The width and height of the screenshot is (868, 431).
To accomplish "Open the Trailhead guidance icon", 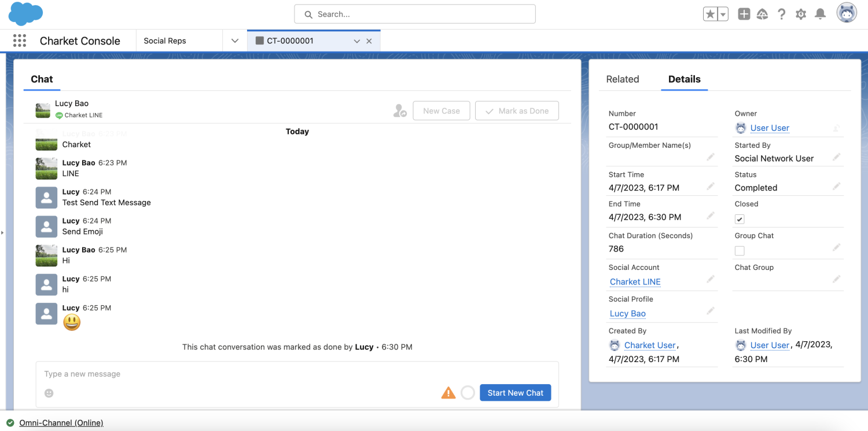I will coord(763,14).
